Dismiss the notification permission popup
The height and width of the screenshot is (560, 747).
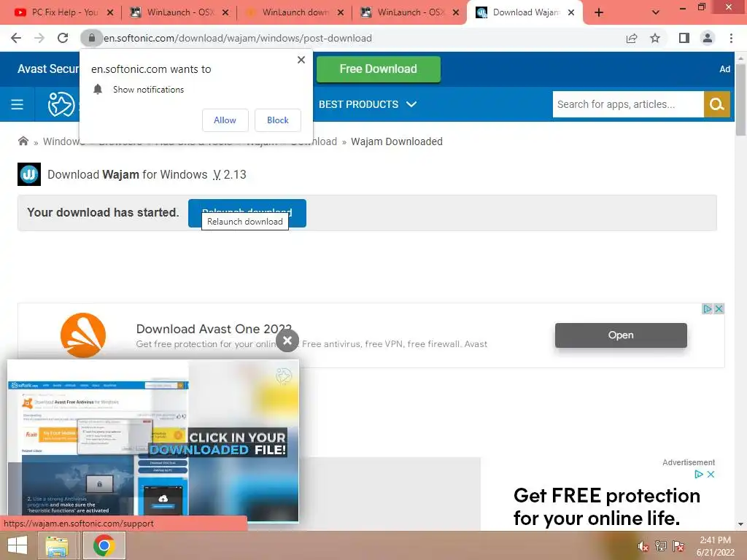301,60
